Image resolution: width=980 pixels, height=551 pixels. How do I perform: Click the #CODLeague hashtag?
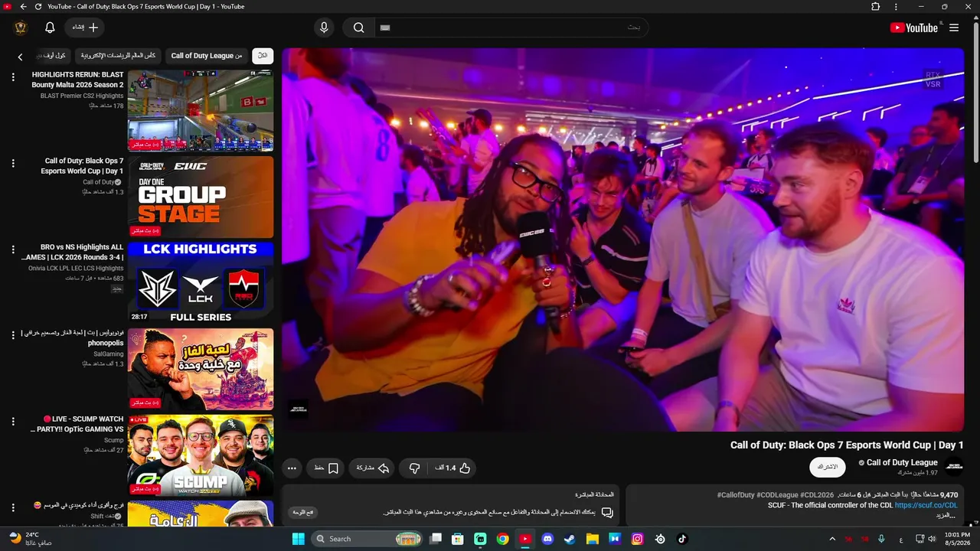pos(777,495)
